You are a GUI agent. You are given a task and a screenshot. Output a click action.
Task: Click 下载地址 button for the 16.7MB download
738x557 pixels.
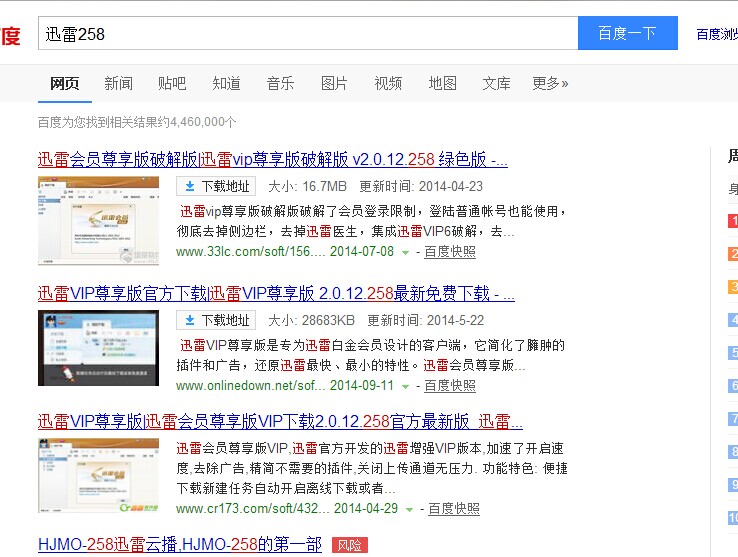[x=216, y=186]
